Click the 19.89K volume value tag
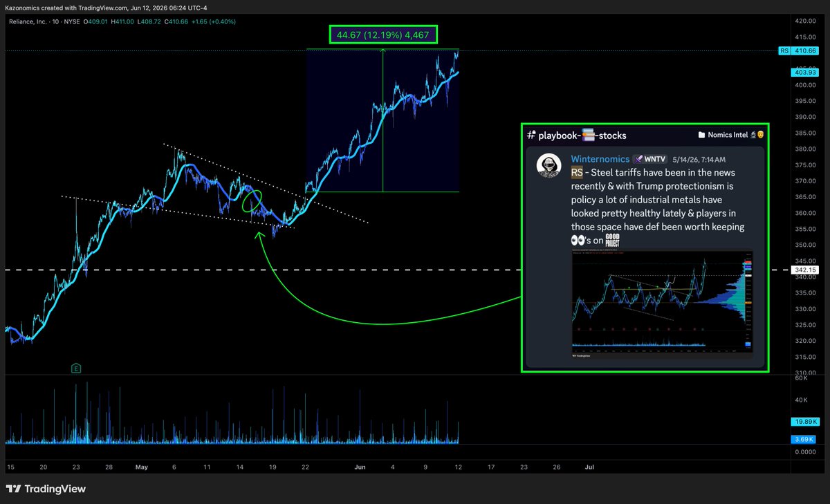830x504 pixels. pyautogui.click(x=806, y=421)
